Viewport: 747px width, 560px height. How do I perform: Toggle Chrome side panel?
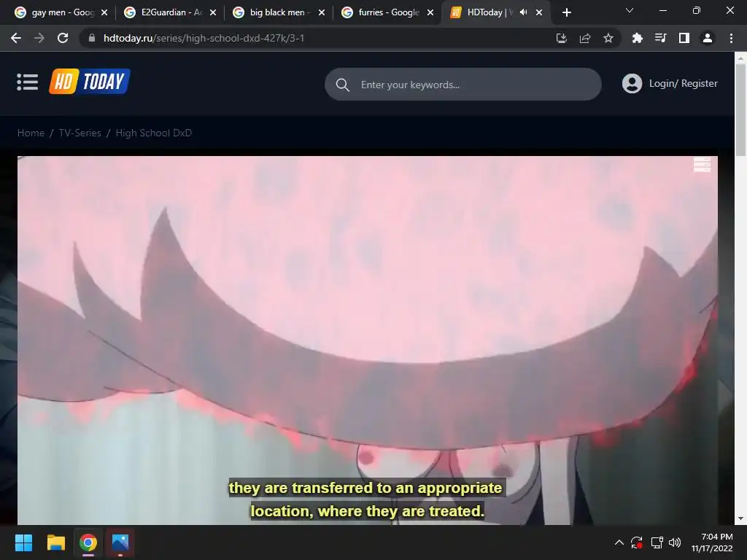coord(684,38)
